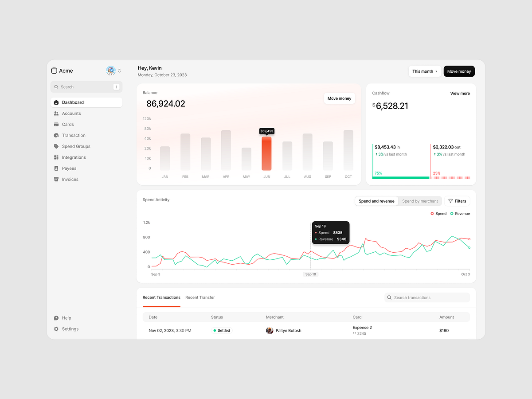
Task: Select the Recent Transactions tab
Action: 161,297
